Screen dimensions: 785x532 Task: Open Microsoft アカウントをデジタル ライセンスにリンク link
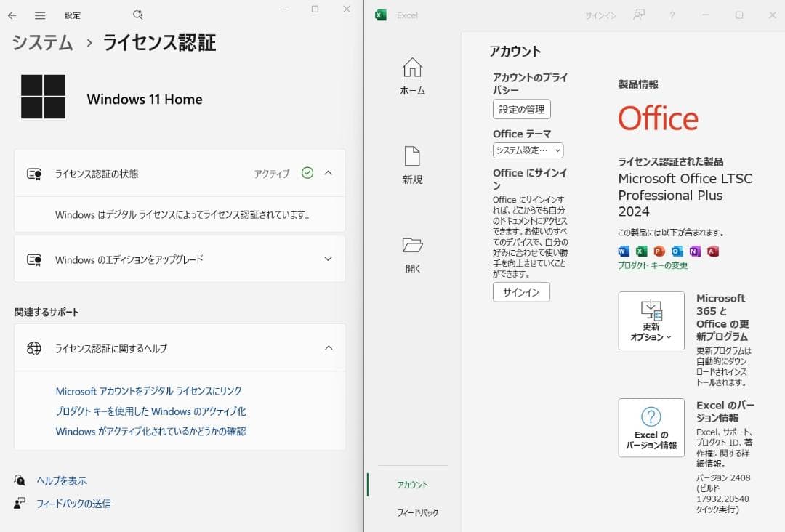[149, 391]
